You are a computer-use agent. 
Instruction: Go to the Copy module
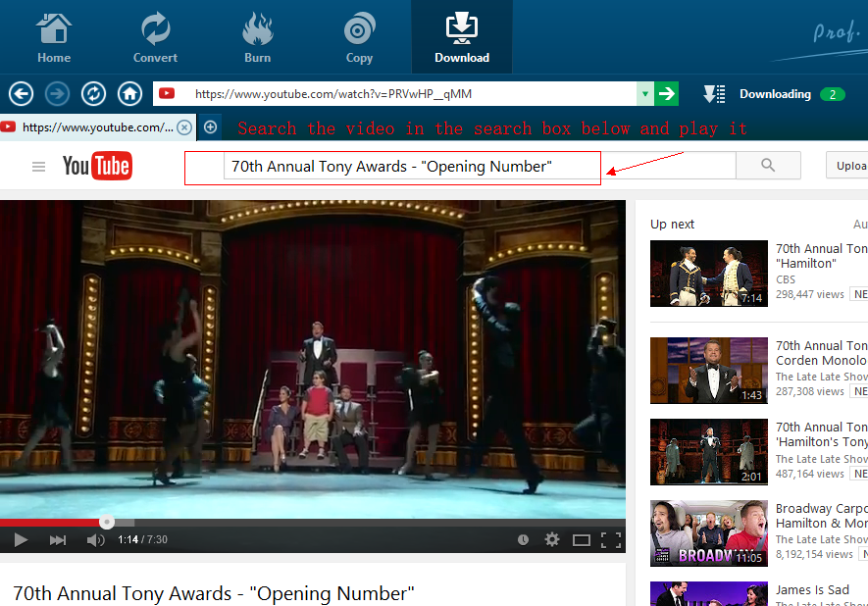click(359, 37)
